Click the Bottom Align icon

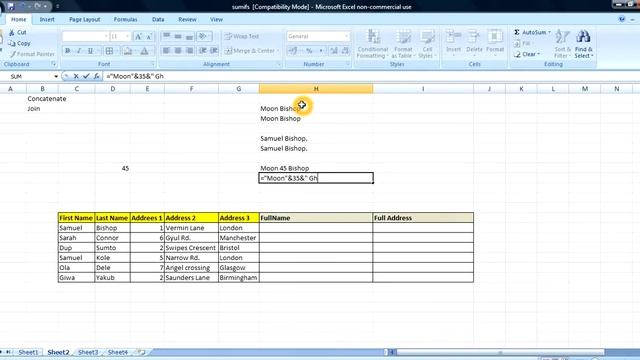[x=189, y=37]
